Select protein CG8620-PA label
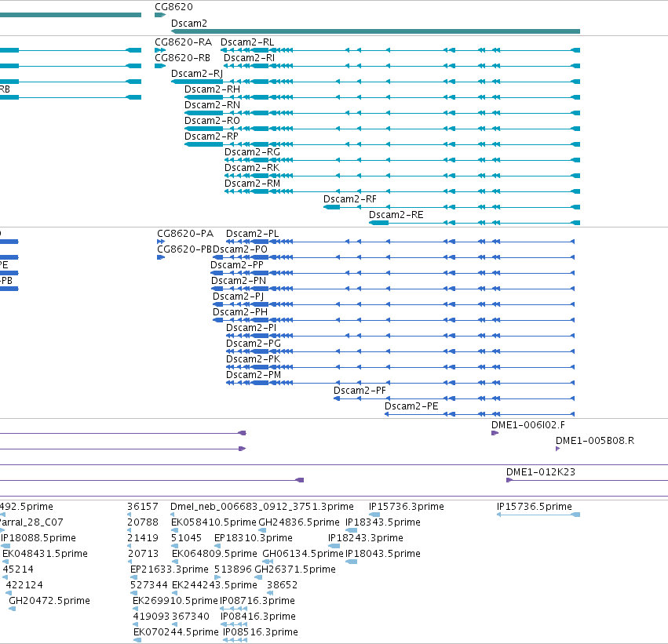This screenshot has height=644, width=668. pyautogui.click(x=185, y=234)
